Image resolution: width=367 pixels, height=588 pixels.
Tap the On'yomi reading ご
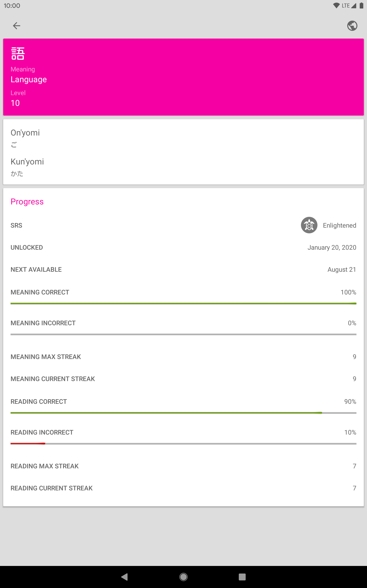[x=14, y=145]
